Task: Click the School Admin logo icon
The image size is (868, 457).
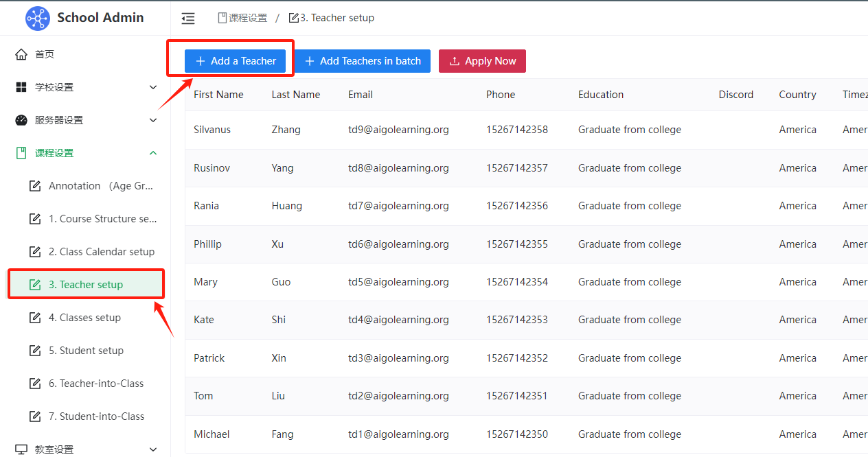Action: pyautogui.click(x=38, y=18)
